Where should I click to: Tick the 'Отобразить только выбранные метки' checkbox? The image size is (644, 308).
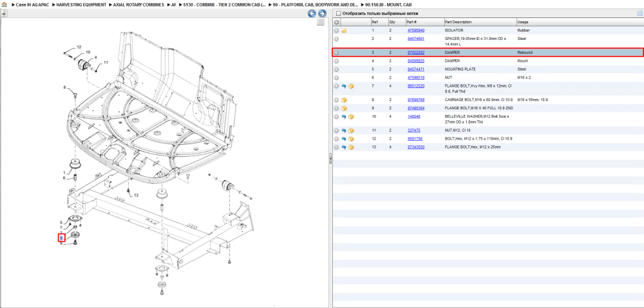pos(338,14)
